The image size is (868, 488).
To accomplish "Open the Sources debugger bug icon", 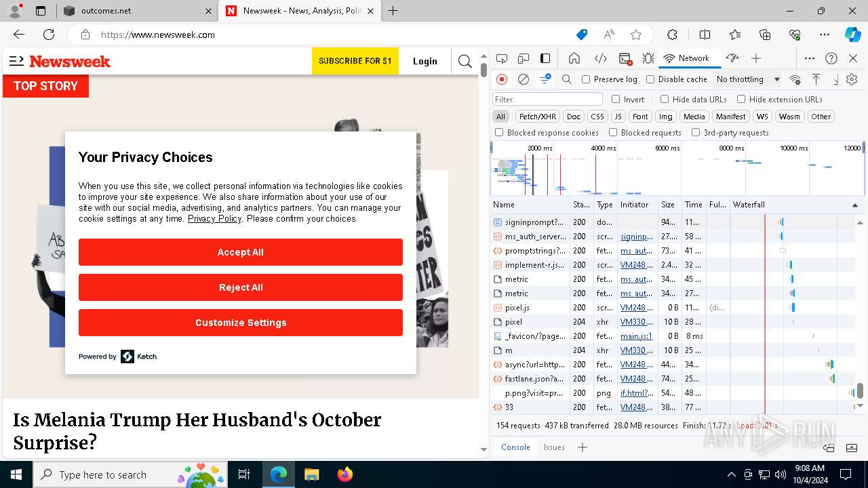I will pyautogui.click(x=648, y=58).
